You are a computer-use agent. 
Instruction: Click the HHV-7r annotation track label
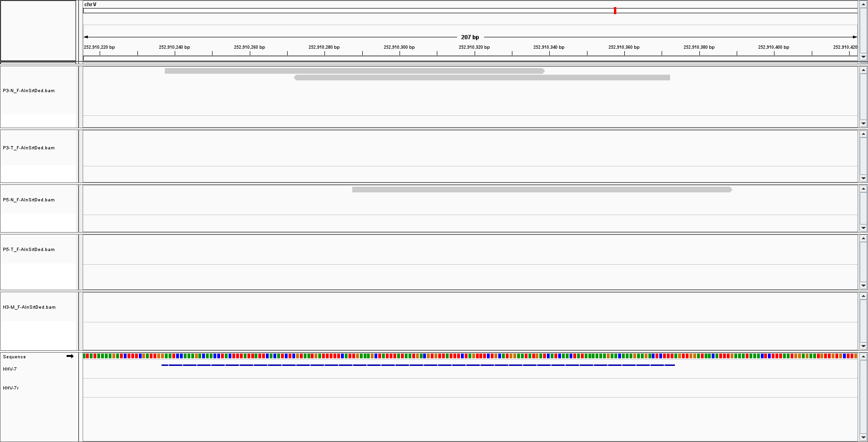(x=11, y=388)
